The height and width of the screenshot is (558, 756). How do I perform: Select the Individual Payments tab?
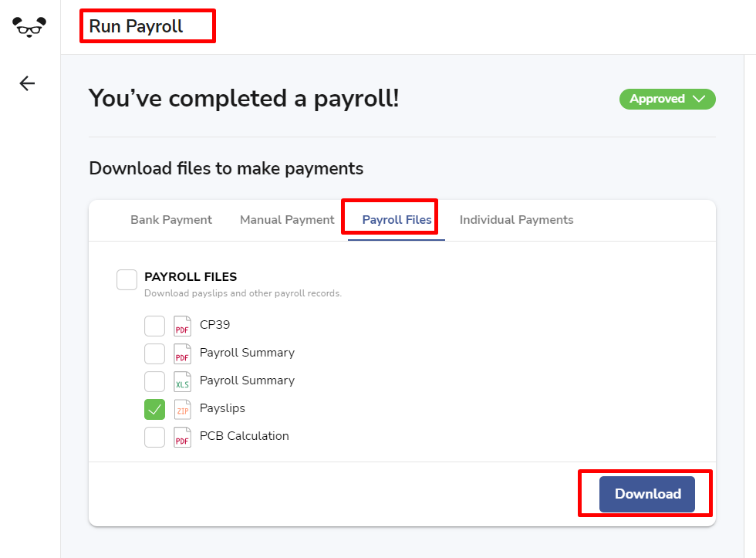pyautogui.click(x=516, y=220)
